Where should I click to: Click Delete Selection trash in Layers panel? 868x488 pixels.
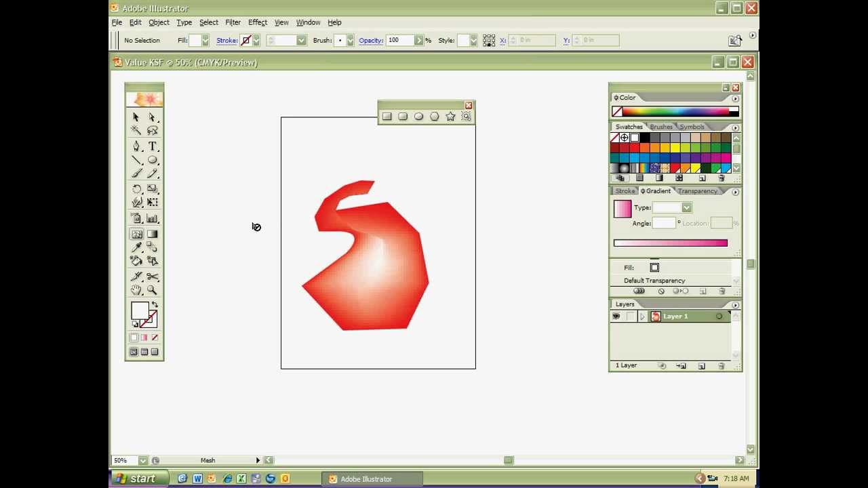click(x=722, y=366)
